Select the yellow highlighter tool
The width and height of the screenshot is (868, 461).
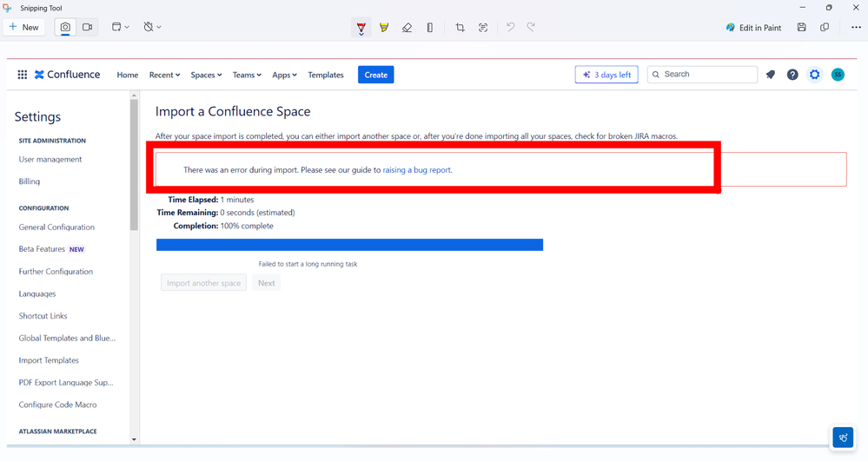(x=384, y=27)
